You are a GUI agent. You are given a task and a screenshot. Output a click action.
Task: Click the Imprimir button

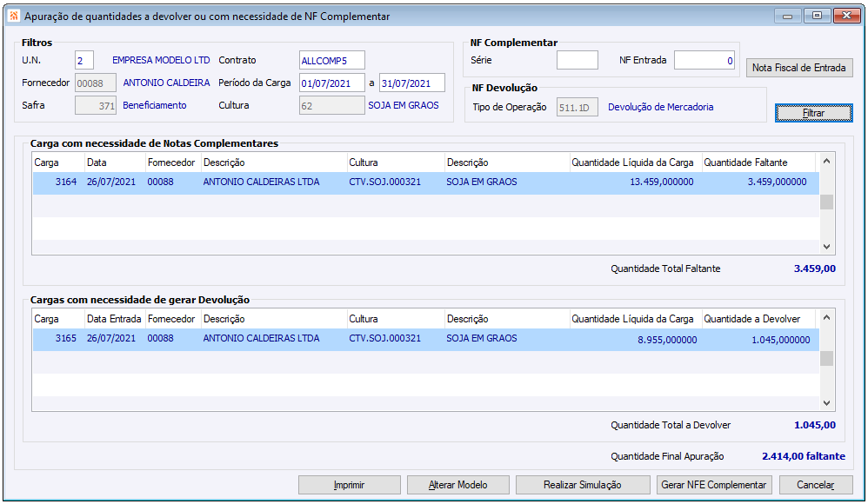pos(349,485)
